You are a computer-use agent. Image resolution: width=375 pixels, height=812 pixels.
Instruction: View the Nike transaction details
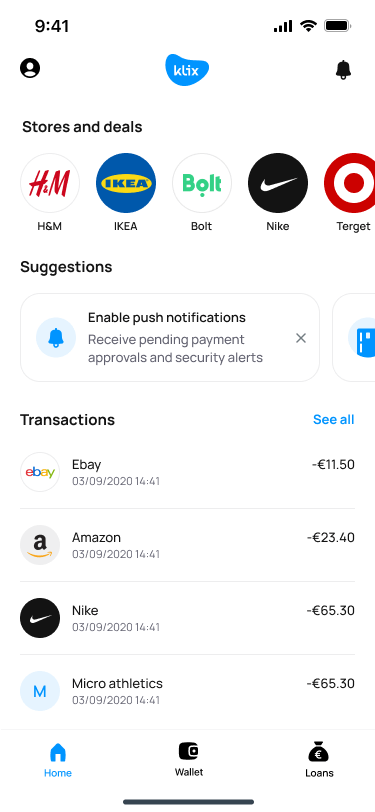point(188,618)
